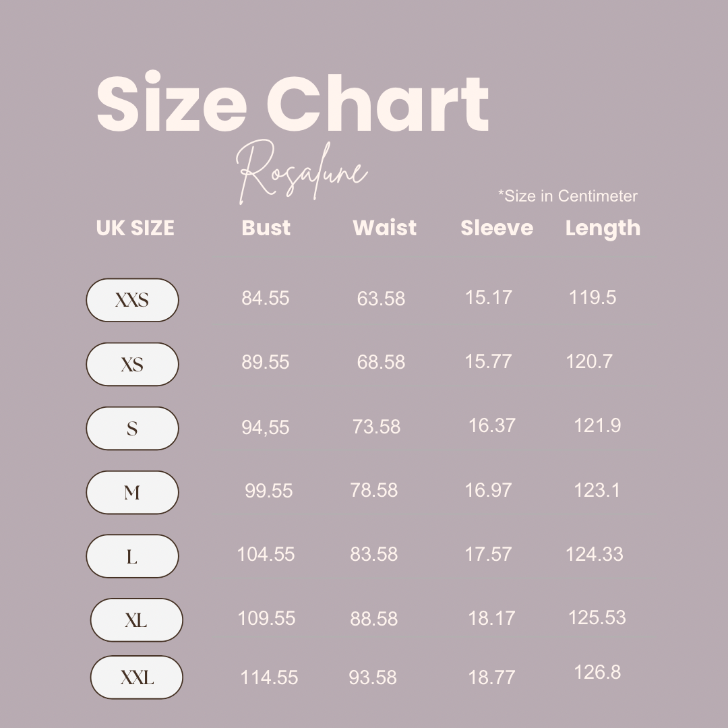
Task: Click the UK SIZE header label
Action: 135,228
